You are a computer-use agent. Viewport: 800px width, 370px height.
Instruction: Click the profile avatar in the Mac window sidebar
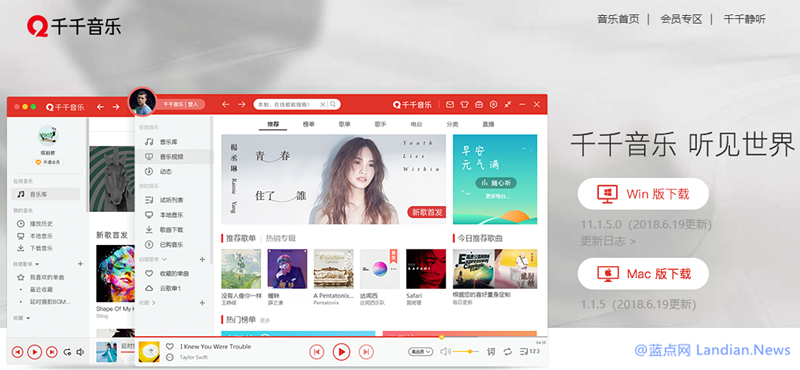pos(48,136)
